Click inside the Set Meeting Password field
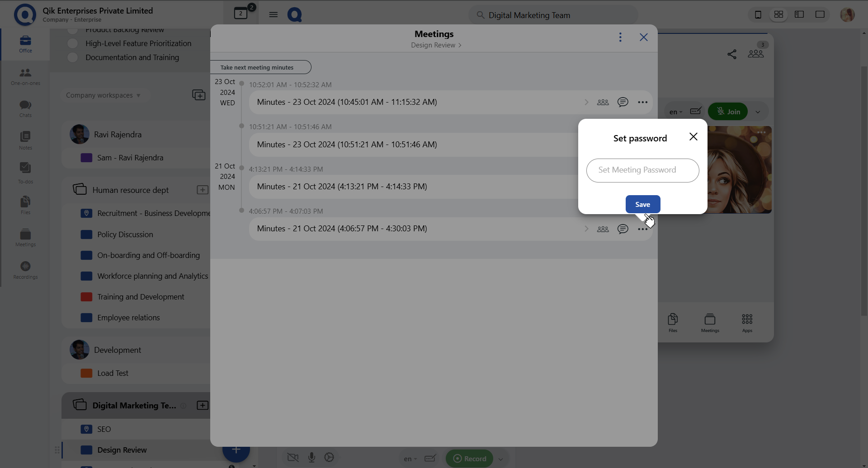The height and width of the screenshot is (468, 868). pyautogui.click(x=642, y=170)
